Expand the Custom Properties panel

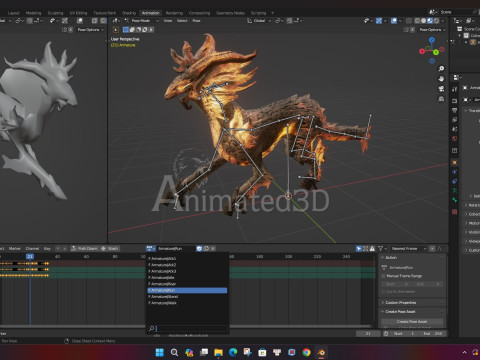[401, 303]
